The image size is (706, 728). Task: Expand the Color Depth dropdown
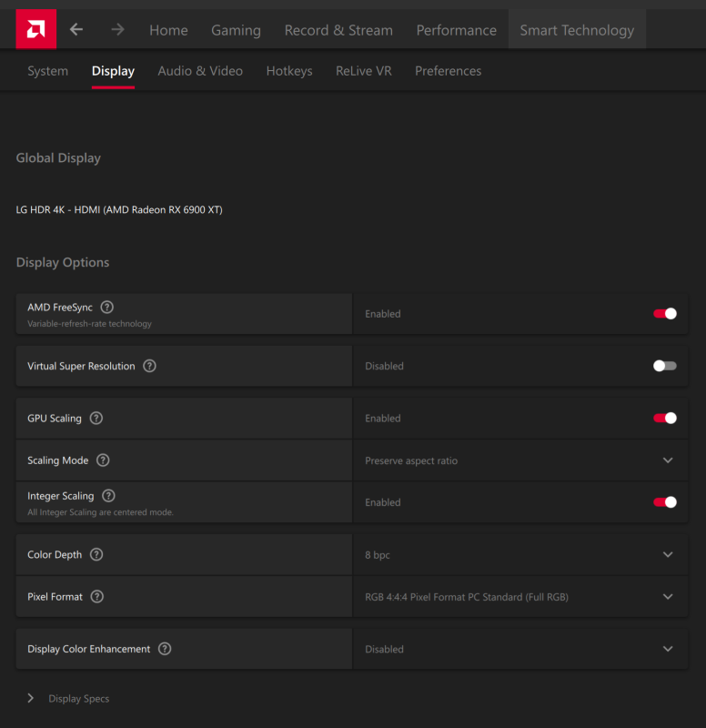(x=668, y=555)
